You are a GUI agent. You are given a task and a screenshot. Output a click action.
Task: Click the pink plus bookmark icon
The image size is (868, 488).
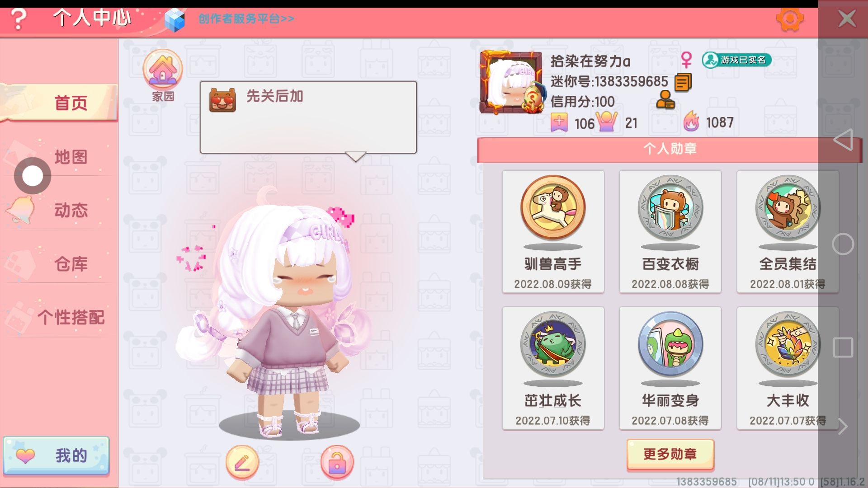pos(559,122)
